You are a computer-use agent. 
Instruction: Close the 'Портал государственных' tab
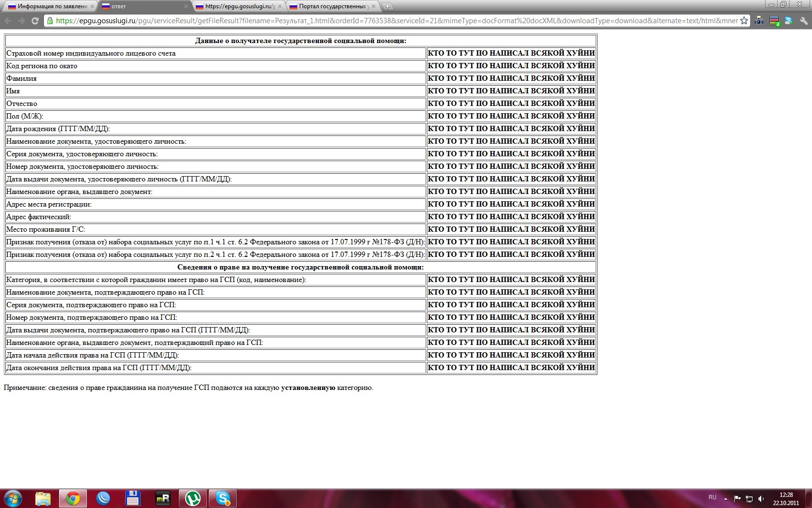point(373,6)
